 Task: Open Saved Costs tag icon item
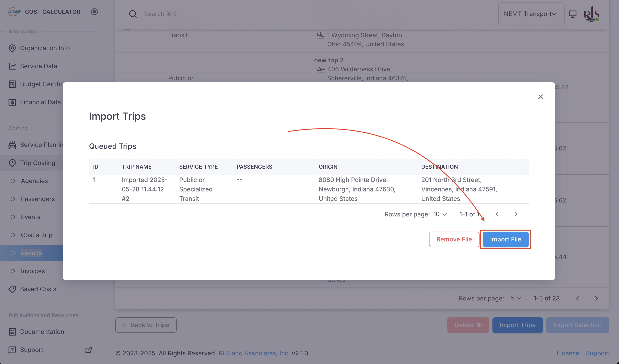point(38,289)
